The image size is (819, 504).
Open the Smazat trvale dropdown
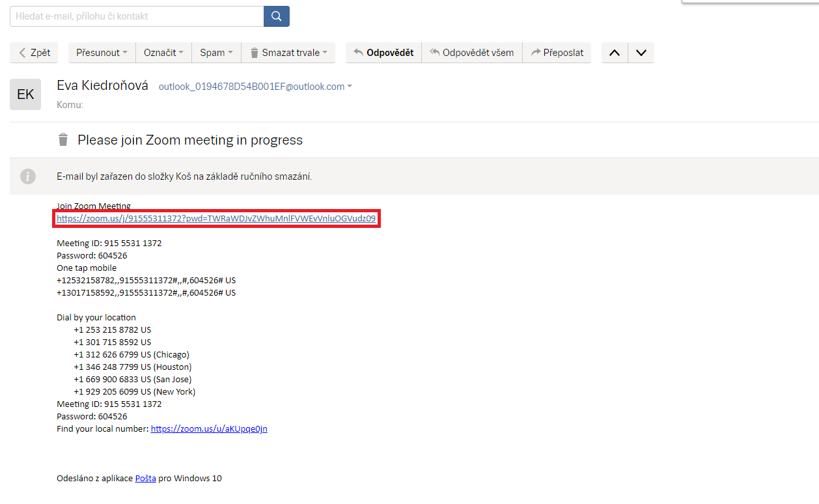tap(288, 53)
